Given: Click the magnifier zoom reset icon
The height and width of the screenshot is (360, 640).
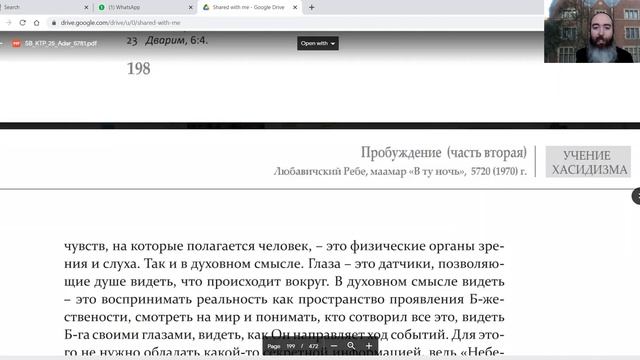Looking at the screenshot, I should pos(351,346).
